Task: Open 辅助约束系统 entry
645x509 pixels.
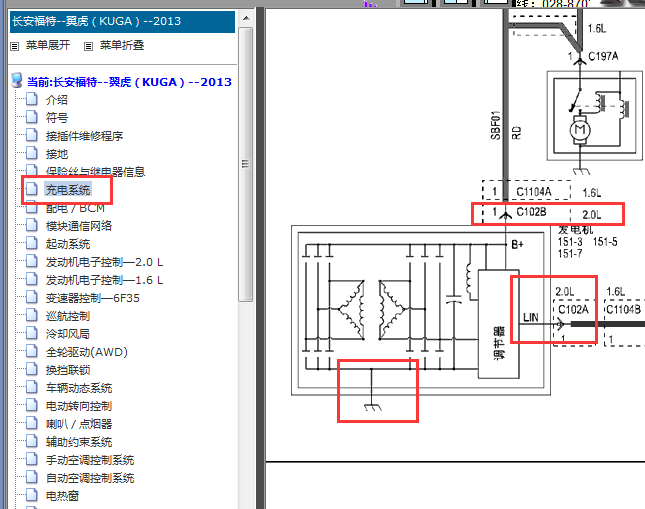Action: (x=79, y=442)
